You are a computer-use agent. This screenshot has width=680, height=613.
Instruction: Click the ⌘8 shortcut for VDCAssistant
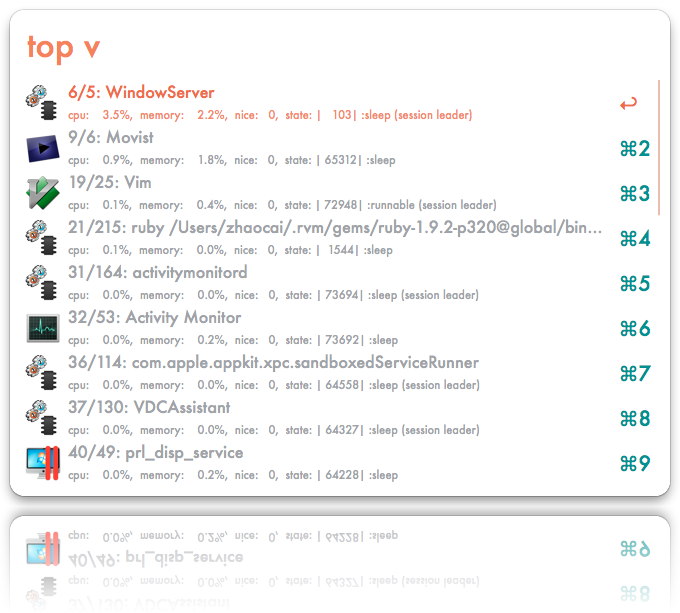point(635,419)
